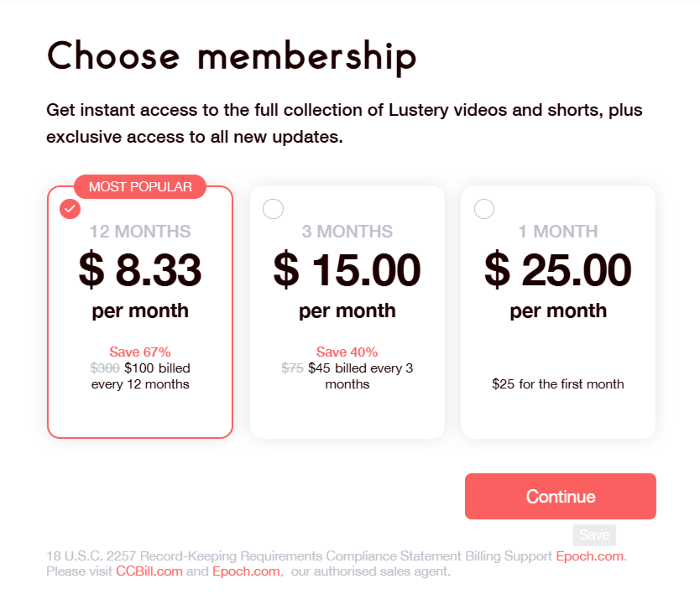Click the "$25 for the first month" text
Image resolution: width=700 pixels, height=610 pixels.
coord(558,384)
